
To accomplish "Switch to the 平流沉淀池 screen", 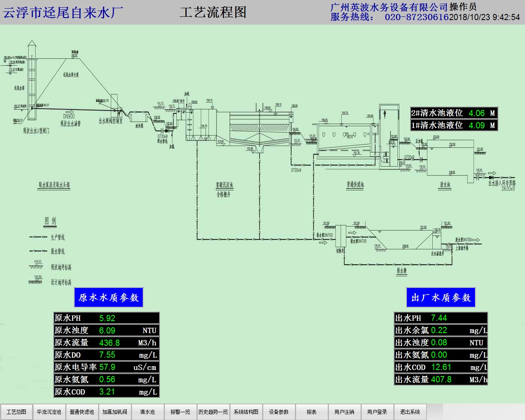I will [49, 412].
